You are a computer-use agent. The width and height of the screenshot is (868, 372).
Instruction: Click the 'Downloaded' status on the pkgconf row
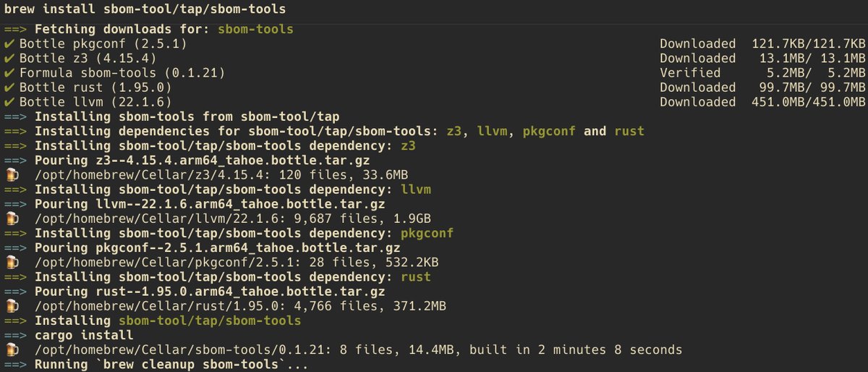click(x=698, y=43)
